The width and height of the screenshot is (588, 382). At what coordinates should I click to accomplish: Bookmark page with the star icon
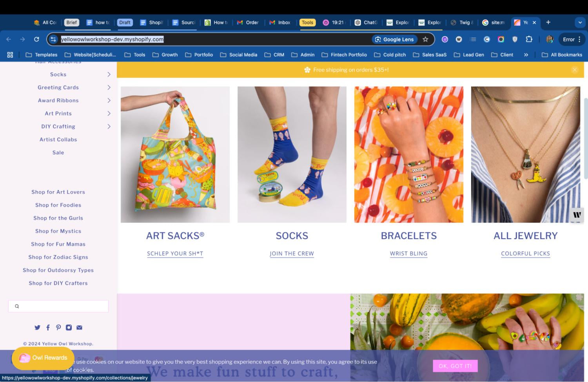pos(425,39)
